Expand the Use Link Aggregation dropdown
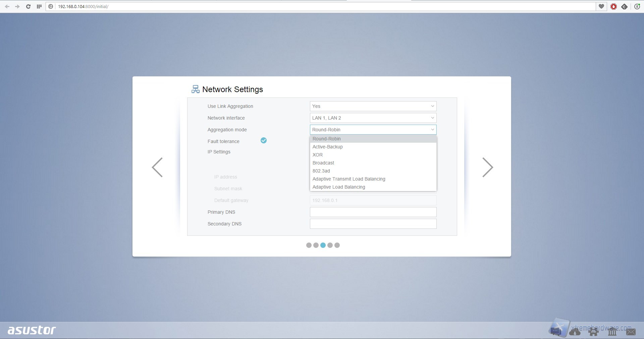644x339 pixels. coord(373,106)
